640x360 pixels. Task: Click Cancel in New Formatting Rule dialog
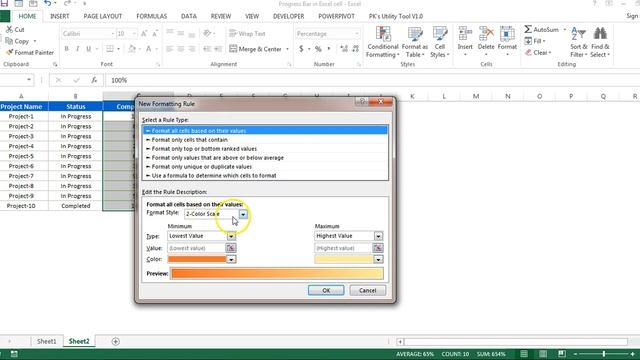pyautogui.click(x=367, y=290)
